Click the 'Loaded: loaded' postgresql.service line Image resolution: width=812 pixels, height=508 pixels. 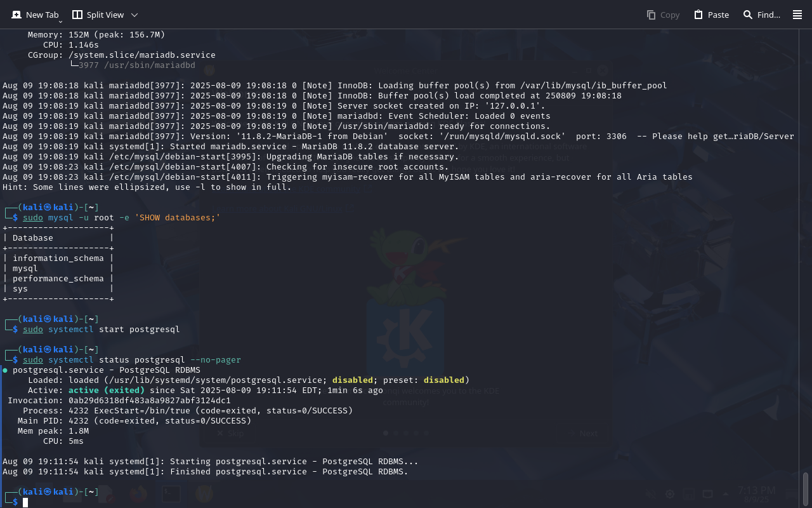point(249,380)
